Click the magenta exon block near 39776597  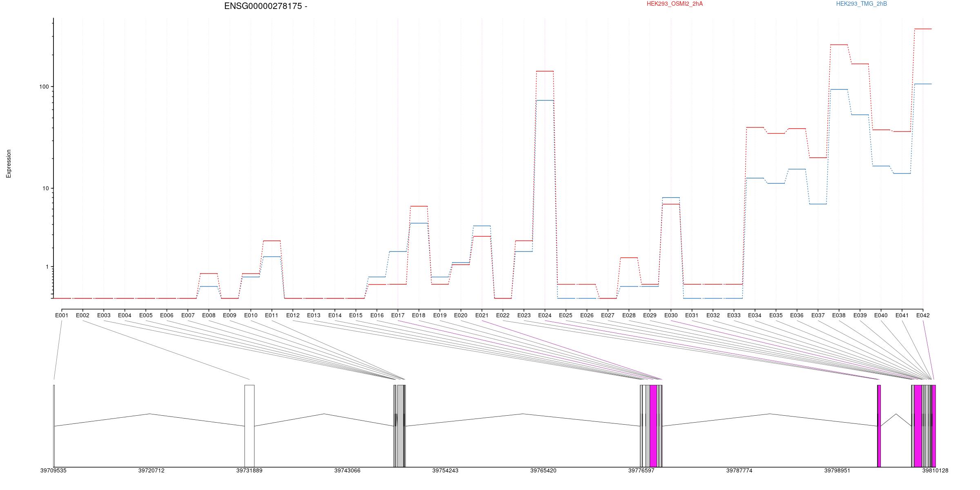click(x=653, y=426)
